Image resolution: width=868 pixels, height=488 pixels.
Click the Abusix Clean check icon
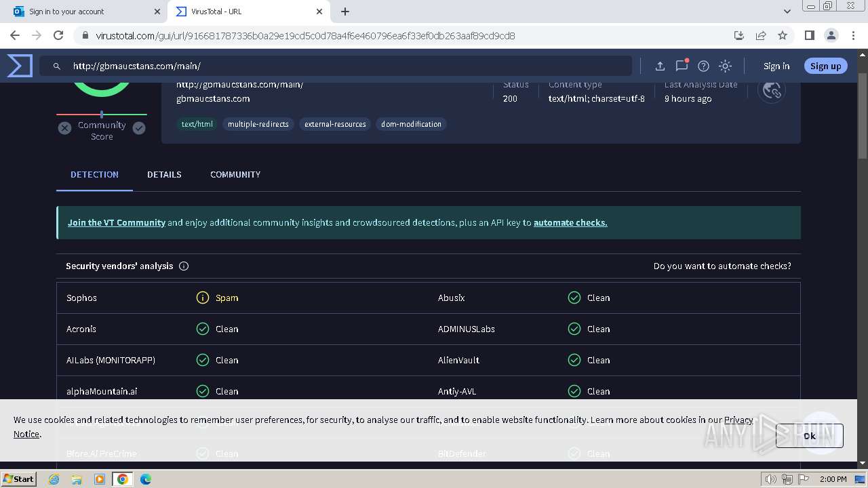coord(574,298)
